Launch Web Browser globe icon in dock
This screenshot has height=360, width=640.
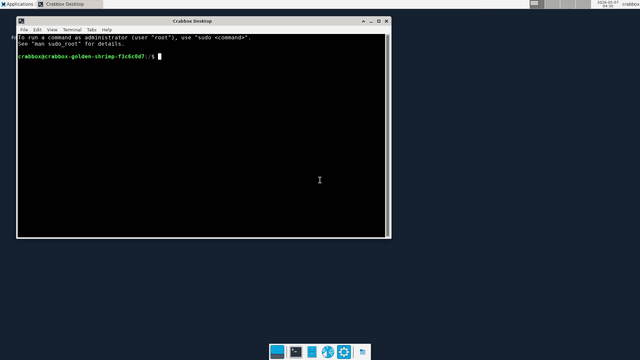tap(328, 352)
